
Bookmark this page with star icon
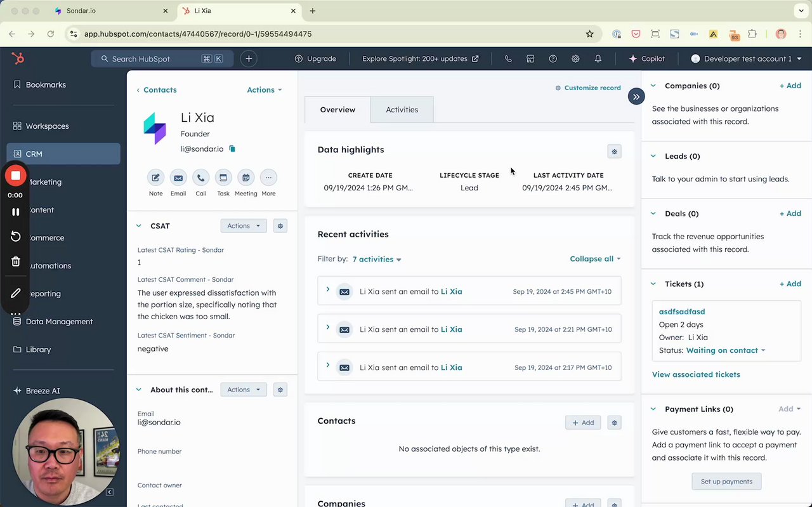pyautogui.click(x=589, y=34)
